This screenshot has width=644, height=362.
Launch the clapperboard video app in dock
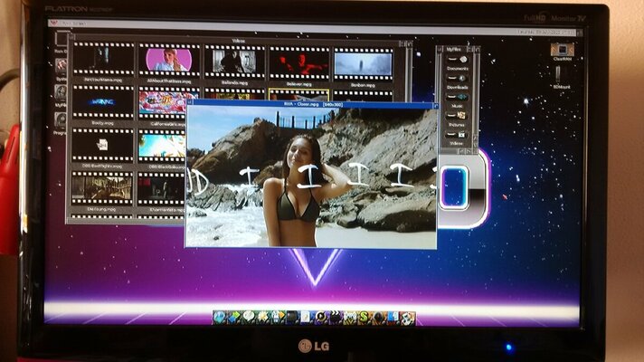335,317
